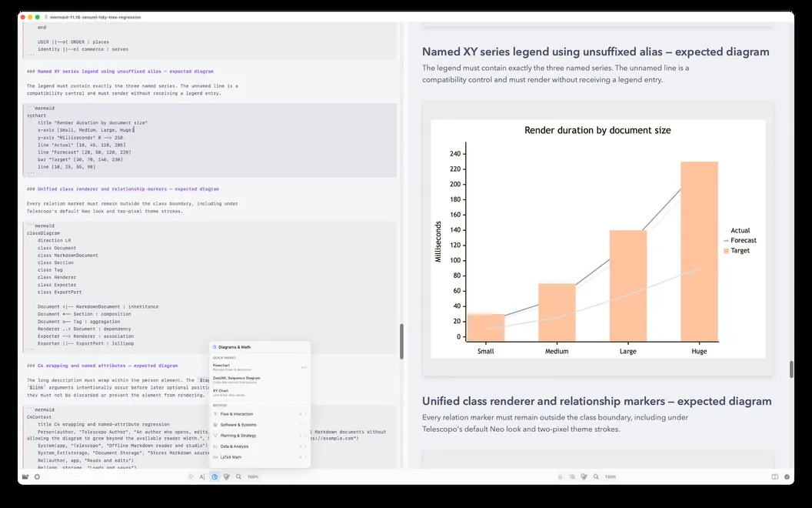Click the checkmark status icon at bottom right
812x508 pixels.
click(x=787, y=477)
